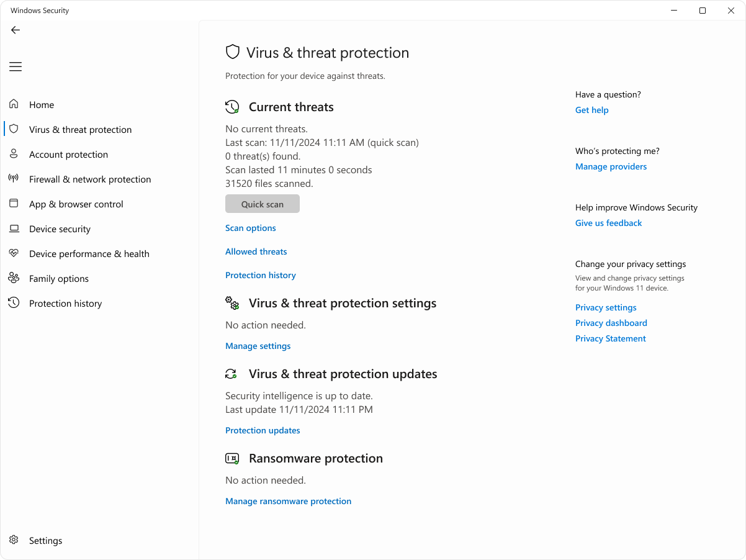Open Account protection via its person icon
746x560 pixels.
click(14, 154)
